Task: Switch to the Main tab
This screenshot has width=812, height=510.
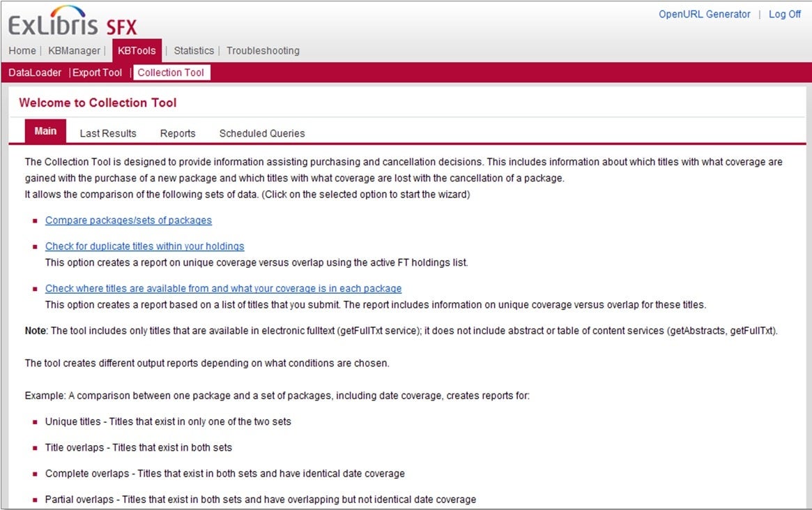Action: (45, 131)
